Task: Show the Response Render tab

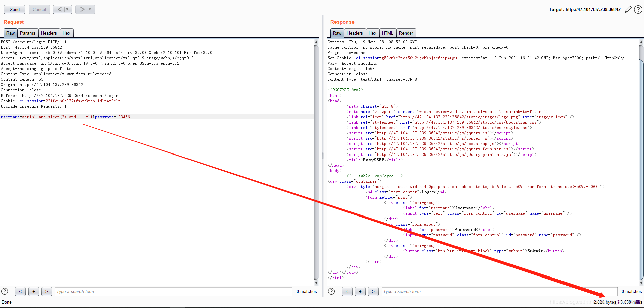Action: pos(406,33)
